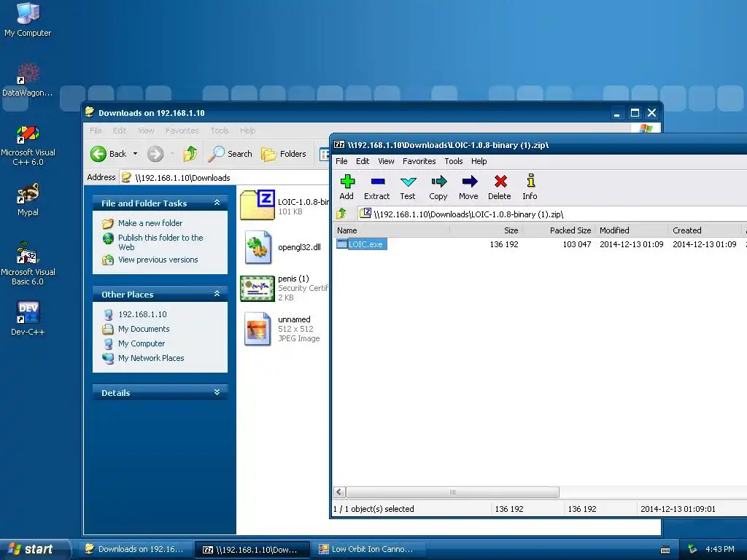Open the 7-Zip Tools menu
The image size is (747, 560).
(x=454, y=161)
